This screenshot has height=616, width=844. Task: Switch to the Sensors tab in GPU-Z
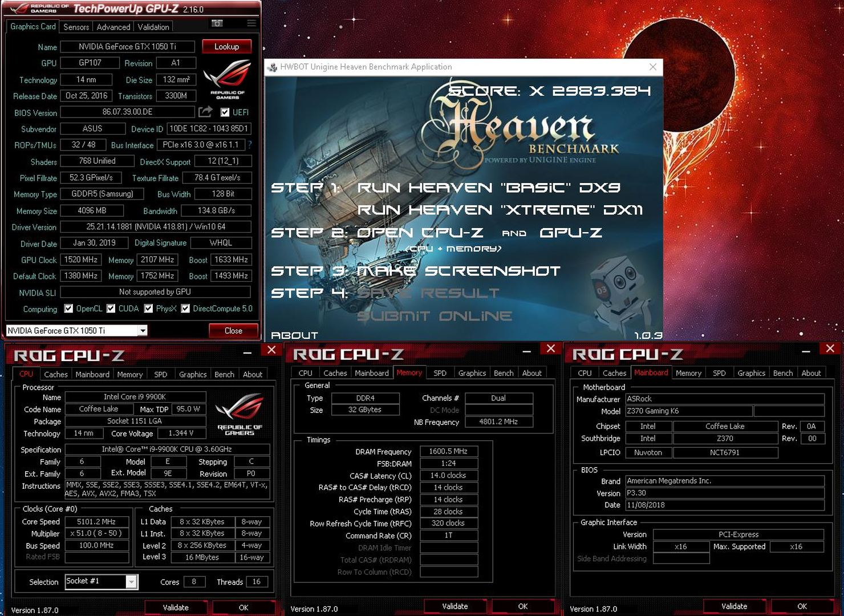coord(76,27)
